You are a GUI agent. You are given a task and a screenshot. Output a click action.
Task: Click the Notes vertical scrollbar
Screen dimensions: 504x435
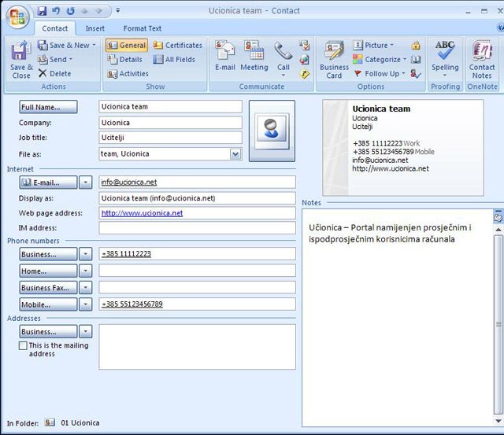pos(498,324)
